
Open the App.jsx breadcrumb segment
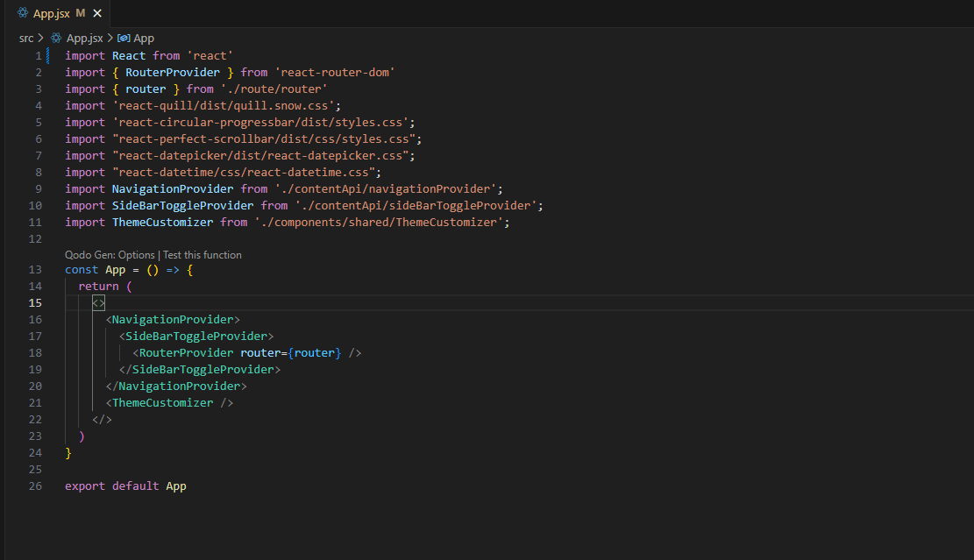[x=84, y=39]
